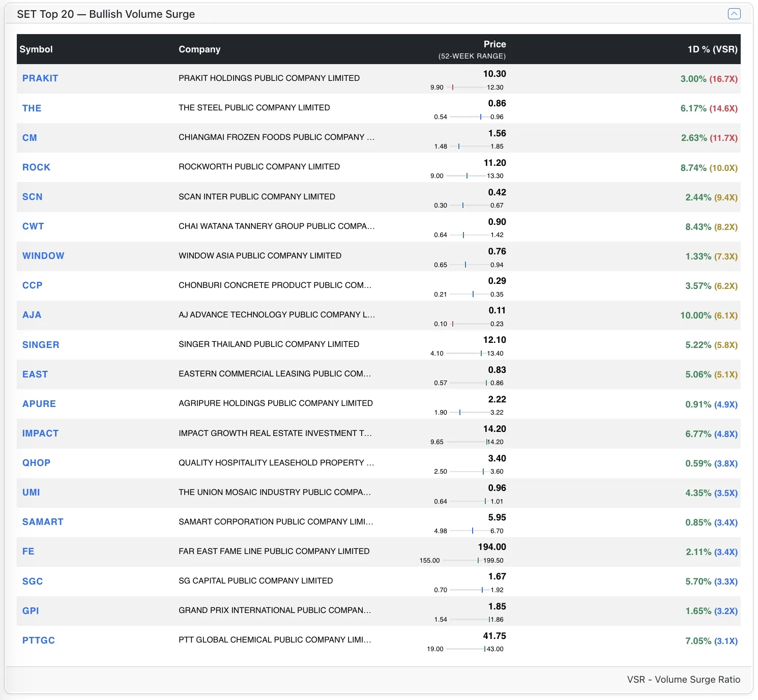Collapse the Bullish Volume Surge panel
This screenshot has width=758, height=700.
(x=734, y=14)
